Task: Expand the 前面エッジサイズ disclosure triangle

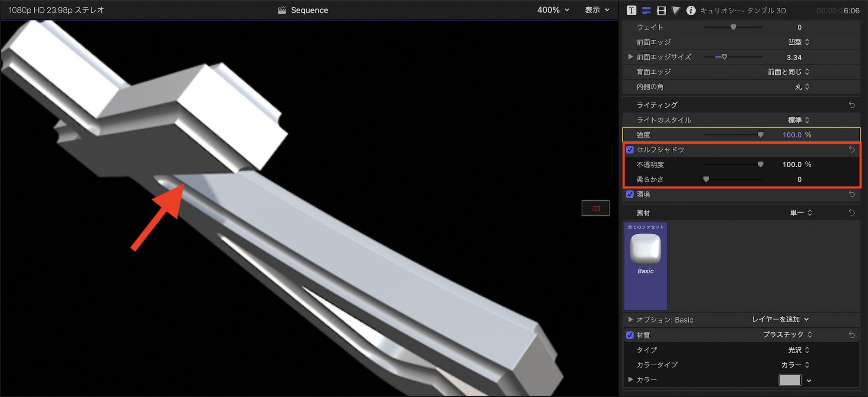Action: (630, 57)
